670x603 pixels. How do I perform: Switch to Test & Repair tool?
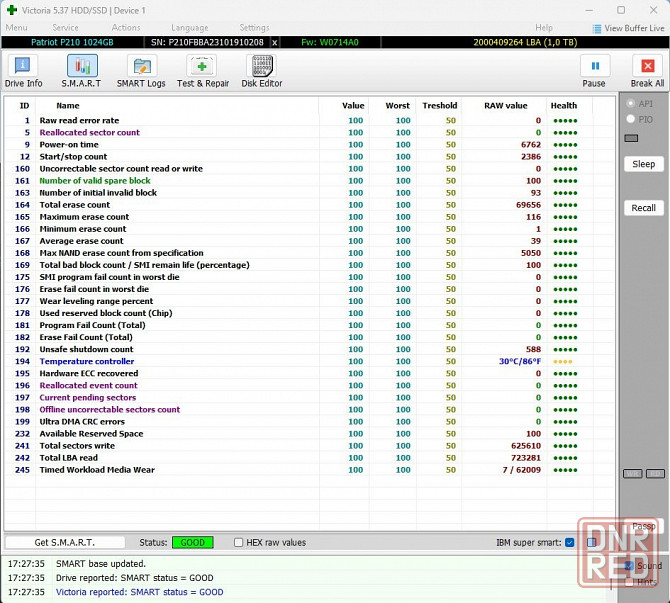(203, 72)
